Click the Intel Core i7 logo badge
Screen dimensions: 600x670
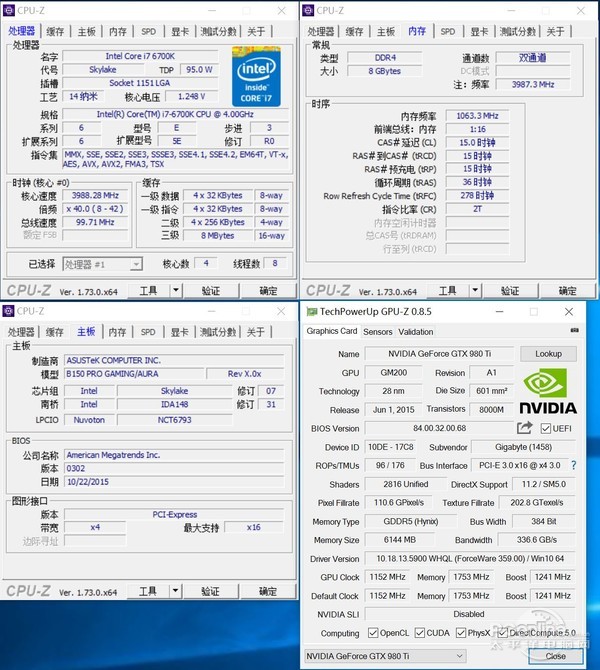tap(256, 76)
